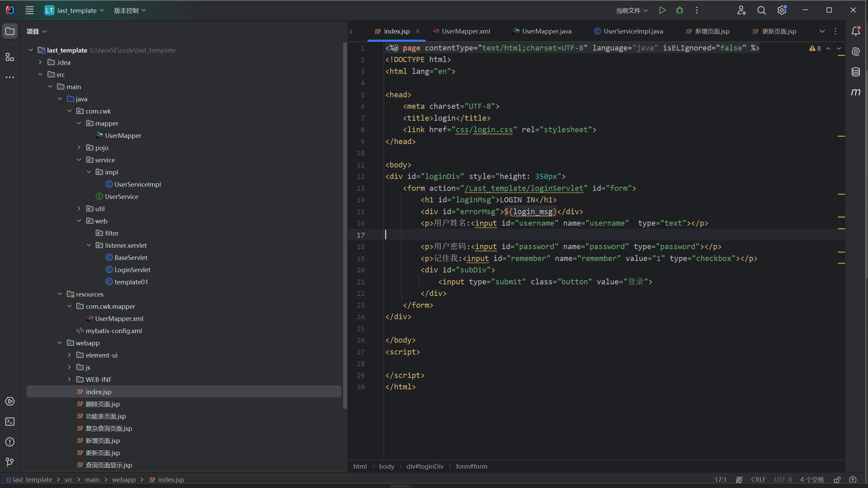The height and width of the screenshot is (488, 868).
Task: Open the Database tool window
Action: 856,72
